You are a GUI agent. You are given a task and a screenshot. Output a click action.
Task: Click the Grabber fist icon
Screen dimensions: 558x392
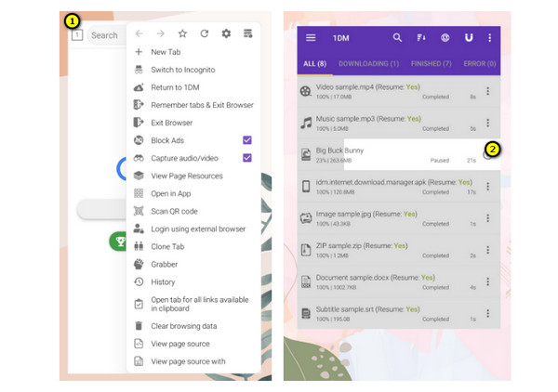139,264
